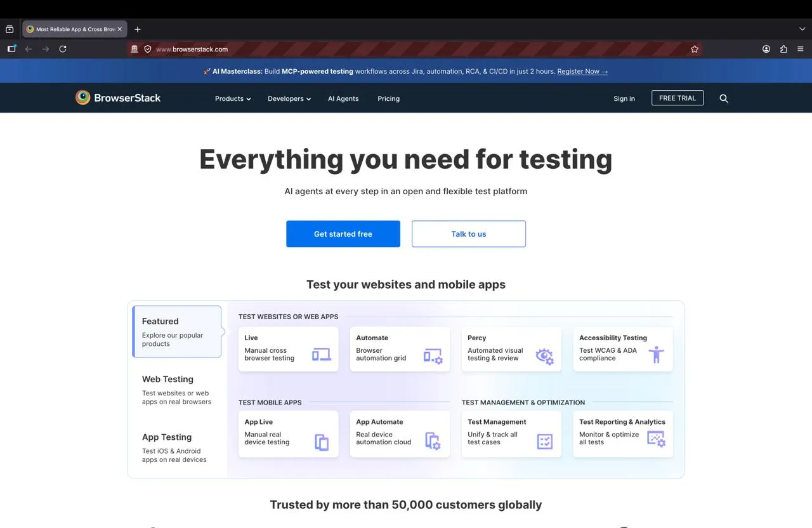Click the Live cross browser testing icon
Image resolution: width=812 pixels, height=528 pixels.
click(322, 355)
